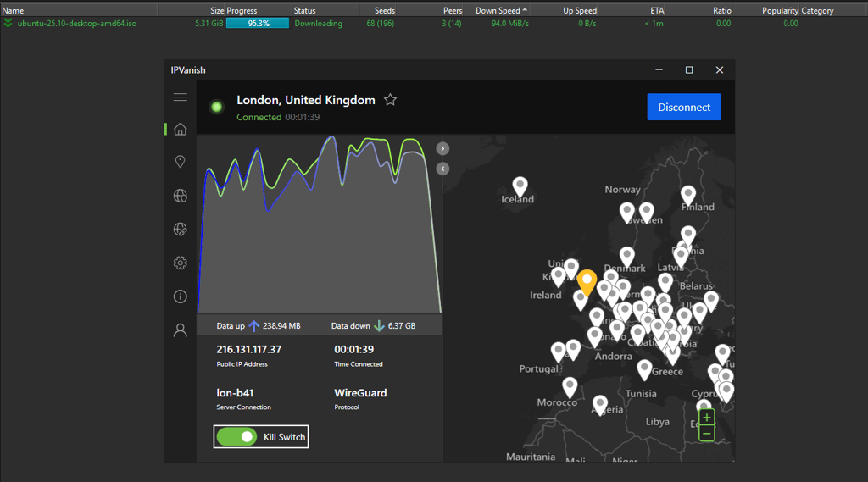Open the IPVanish hamburger menu
This screenshot has height=482, width=868.
180,97
